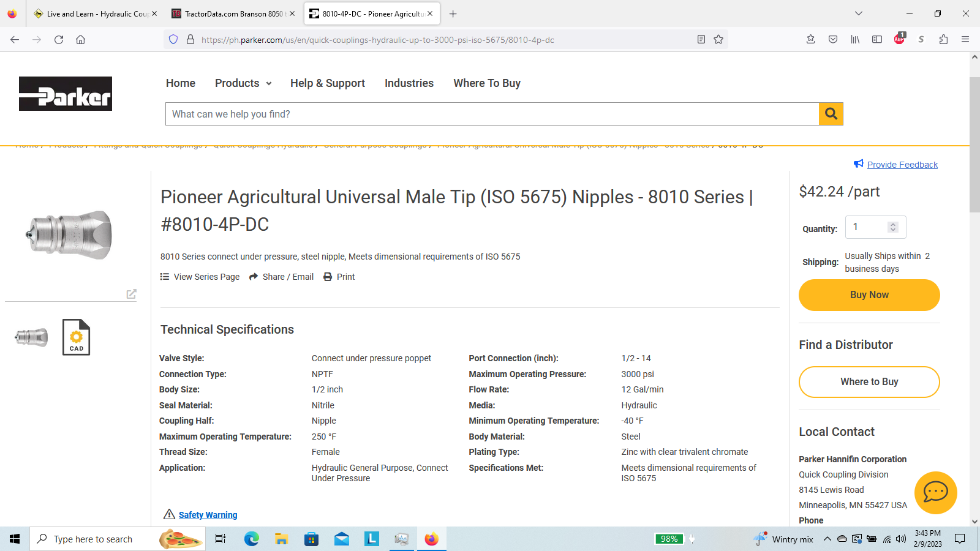Click the volume speaker tray icon
Screen dimensions: 980x551
pyautogui.click(x=900, y=539)
